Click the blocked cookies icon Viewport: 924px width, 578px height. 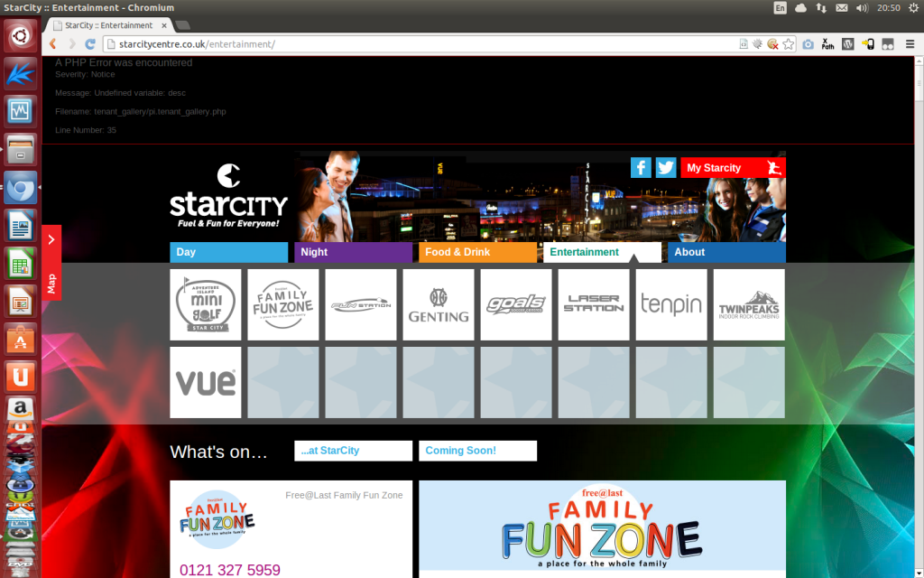(772, 44)
